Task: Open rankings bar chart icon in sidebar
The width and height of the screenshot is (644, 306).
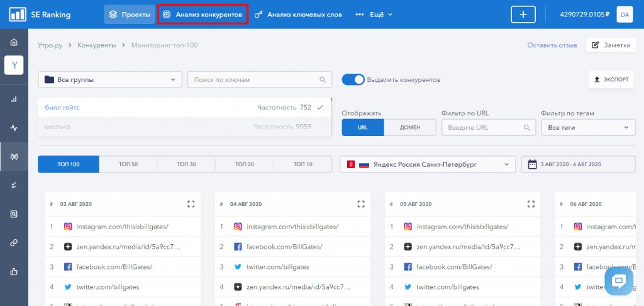Action: [x=14, y=99]
